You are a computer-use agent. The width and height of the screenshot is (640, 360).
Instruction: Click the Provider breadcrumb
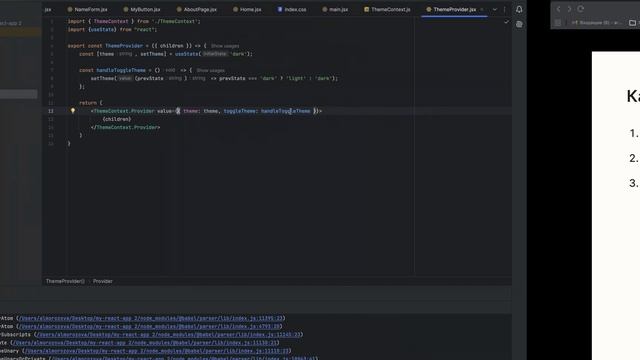102,281
